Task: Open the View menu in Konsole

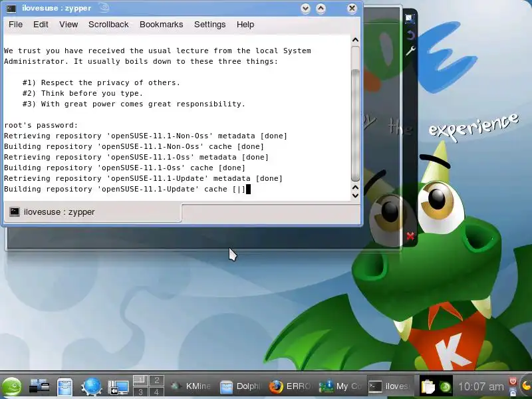Action: coord(68,25)
